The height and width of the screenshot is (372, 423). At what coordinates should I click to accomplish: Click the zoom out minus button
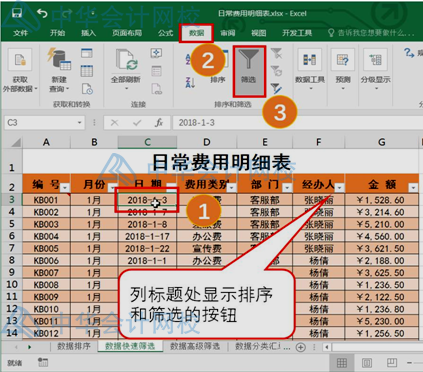point(410,363)
